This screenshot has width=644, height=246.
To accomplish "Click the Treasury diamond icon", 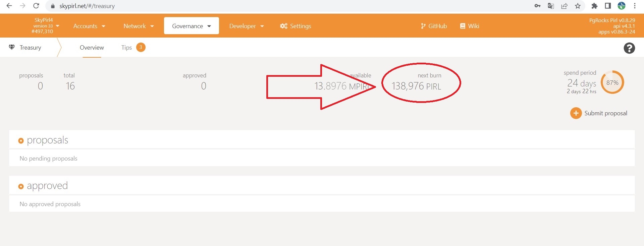I will coord(12,47).
